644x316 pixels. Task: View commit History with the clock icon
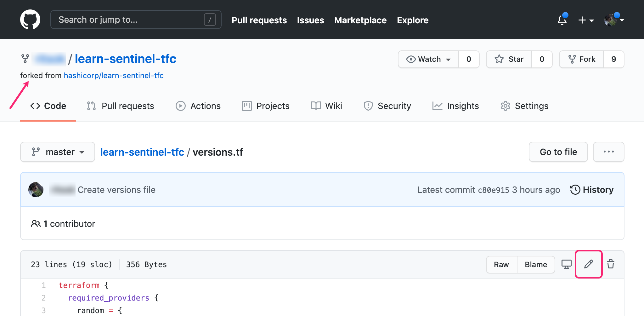coord(592,189)
